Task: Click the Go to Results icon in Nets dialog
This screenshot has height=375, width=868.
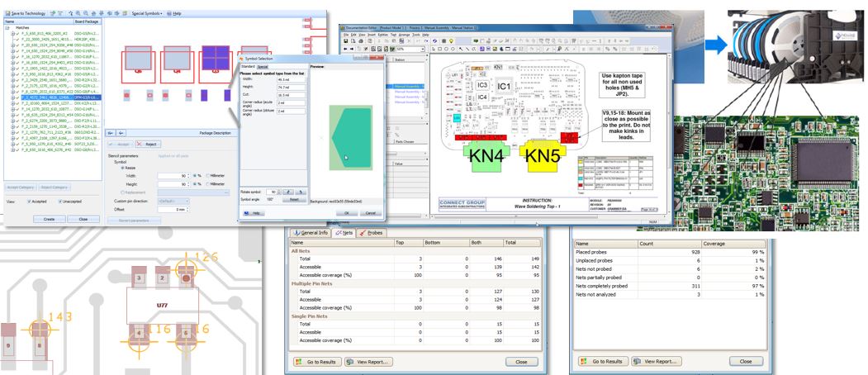Action: [300, 362]
